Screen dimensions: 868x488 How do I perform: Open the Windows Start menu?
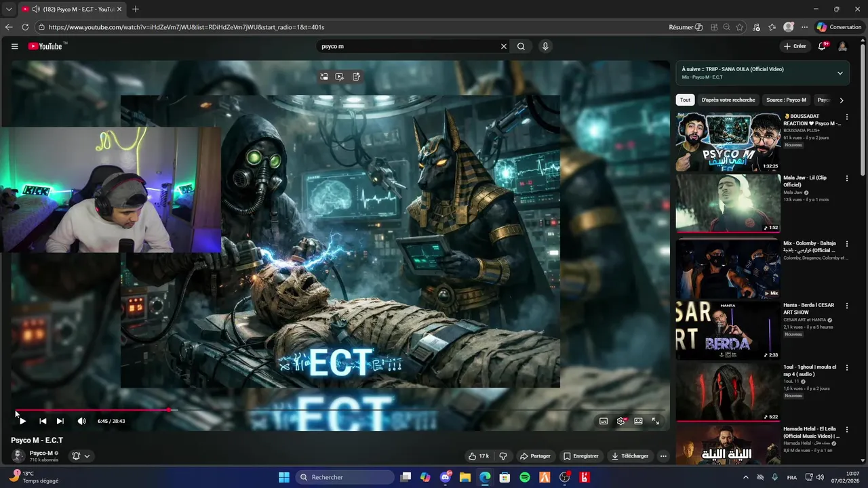(x=284, y=477)
